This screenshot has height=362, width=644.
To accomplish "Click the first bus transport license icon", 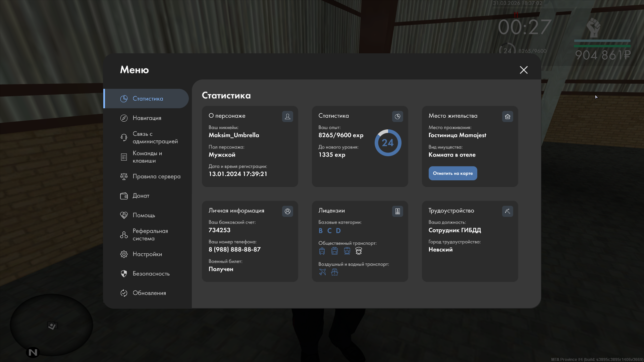I will click(322, 251).
